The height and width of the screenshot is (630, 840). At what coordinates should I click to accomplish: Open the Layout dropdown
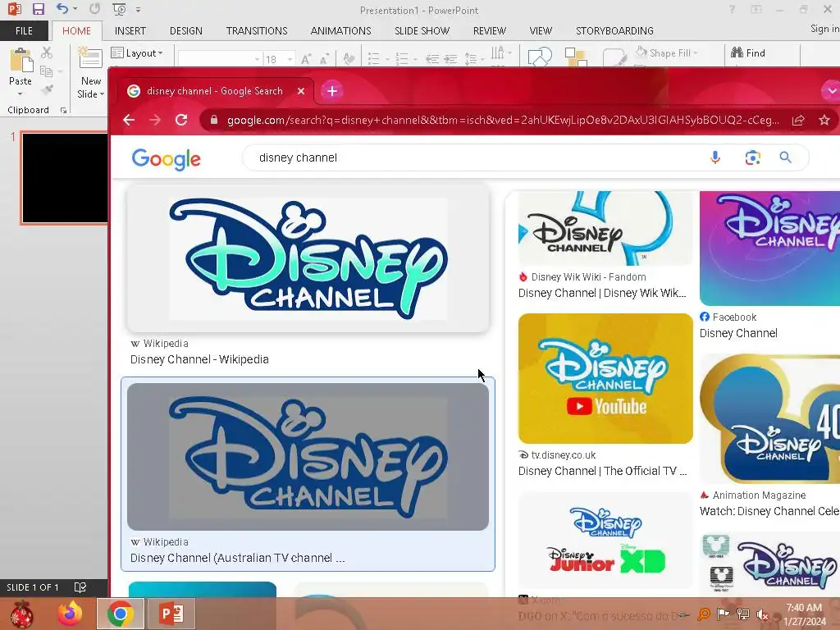pyautogui.click(x=137, y=53)
